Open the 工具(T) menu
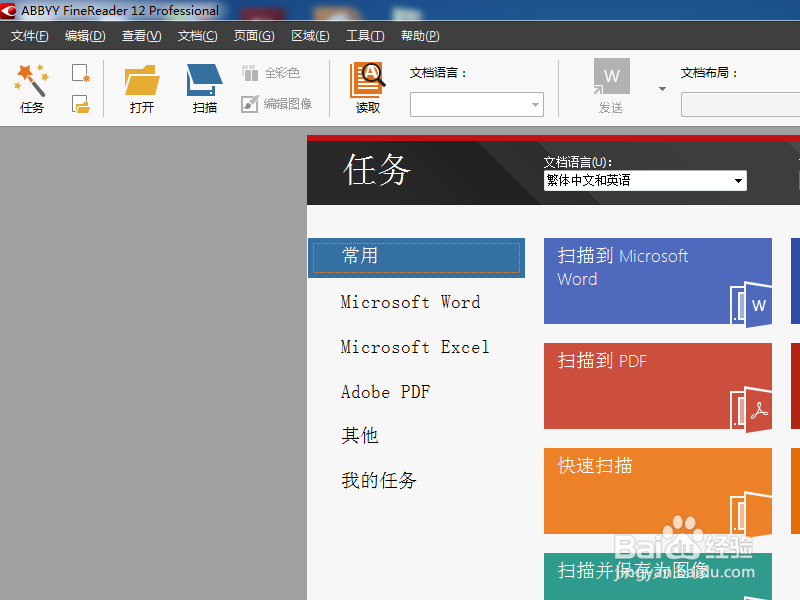Image resolution: width=800 pixels, height=600 pixels. [x=365, y=36]
